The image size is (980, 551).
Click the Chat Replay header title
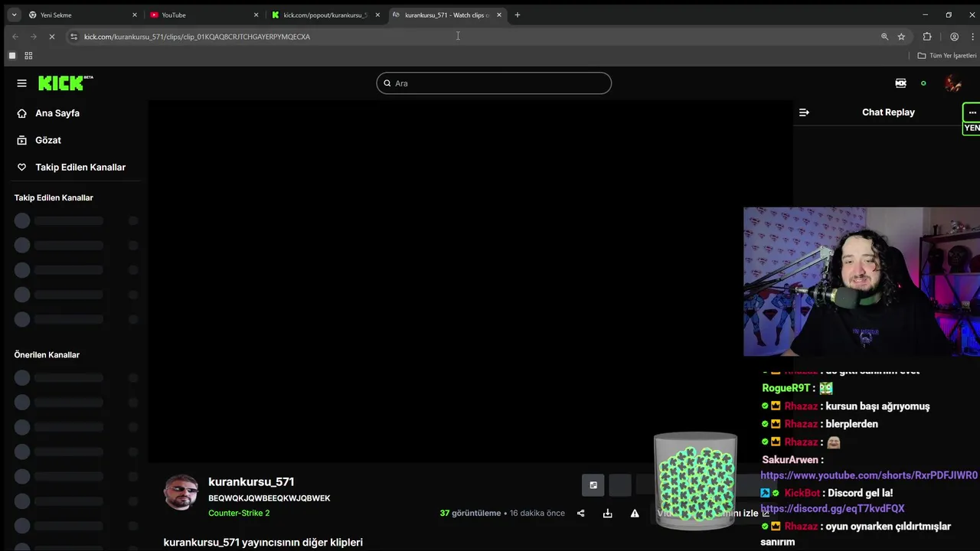click(888, 112)
